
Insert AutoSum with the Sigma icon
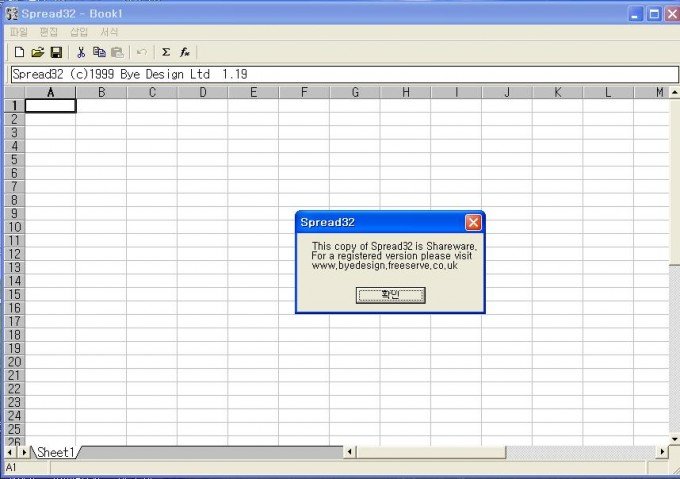coord(166,52)
